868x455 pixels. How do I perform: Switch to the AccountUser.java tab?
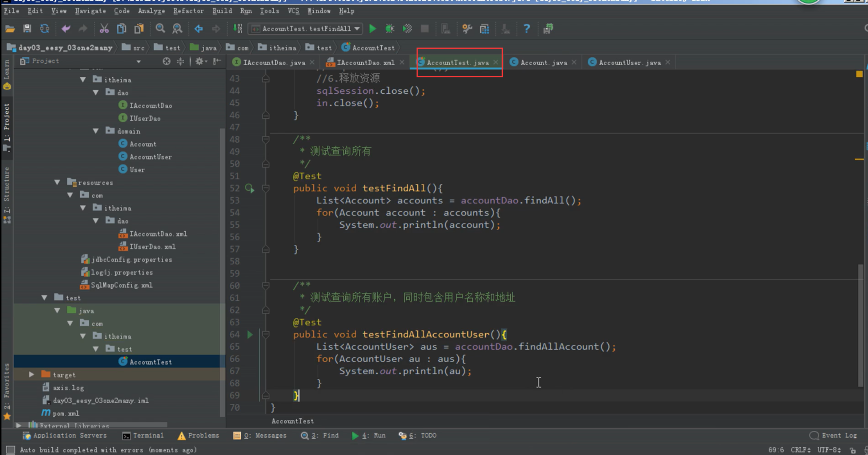coord(630,62)
